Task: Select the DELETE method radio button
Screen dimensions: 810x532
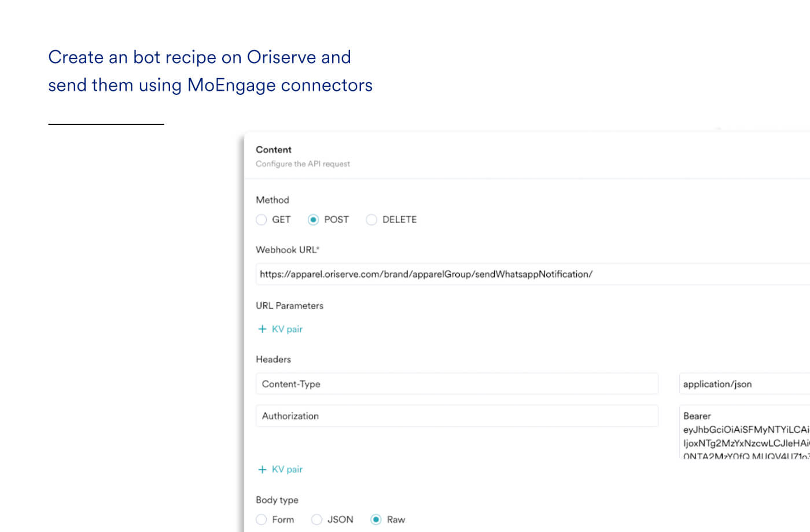Action: click(x=371, y=220)
